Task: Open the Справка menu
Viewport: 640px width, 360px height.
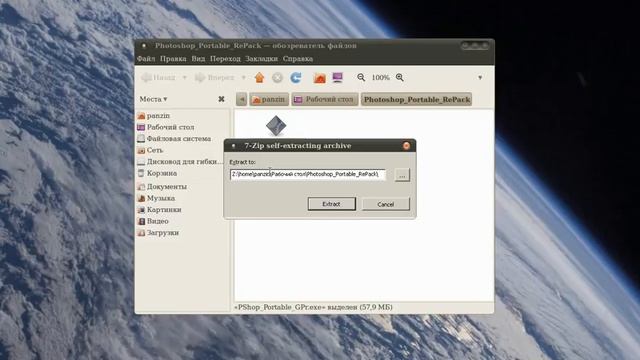Action: click(298, 59)
